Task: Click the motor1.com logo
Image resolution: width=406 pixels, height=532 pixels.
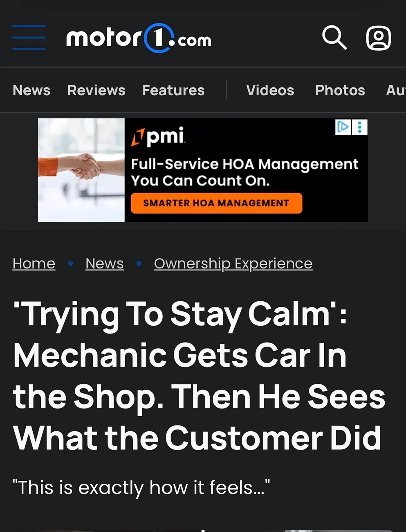Action: coord(139,38)
